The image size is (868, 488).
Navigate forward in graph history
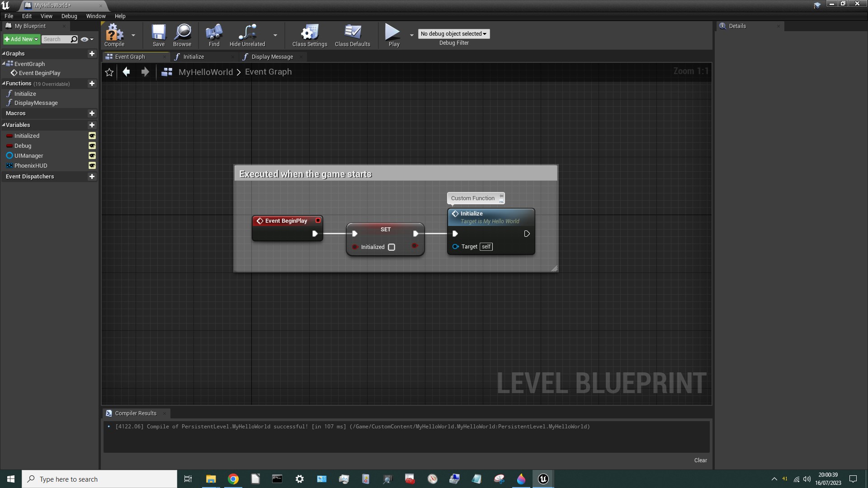[145, 72]
